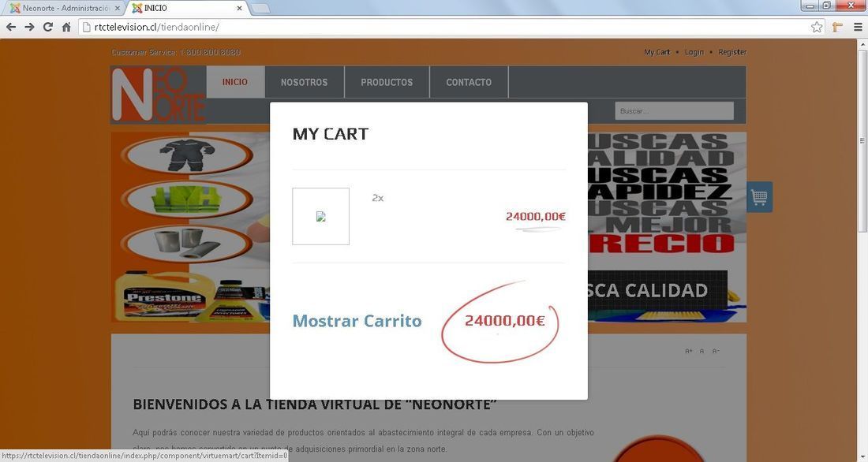Close the INICIO browser tab

pos(239,9)
